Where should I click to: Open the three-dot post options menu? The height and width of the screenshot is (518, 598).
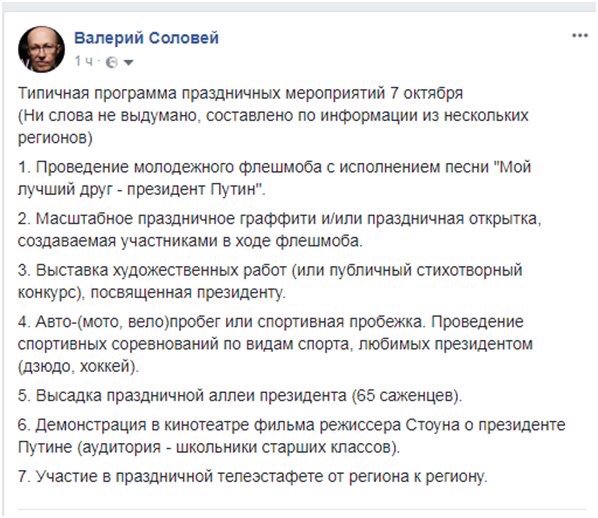(x=580, y=36)
